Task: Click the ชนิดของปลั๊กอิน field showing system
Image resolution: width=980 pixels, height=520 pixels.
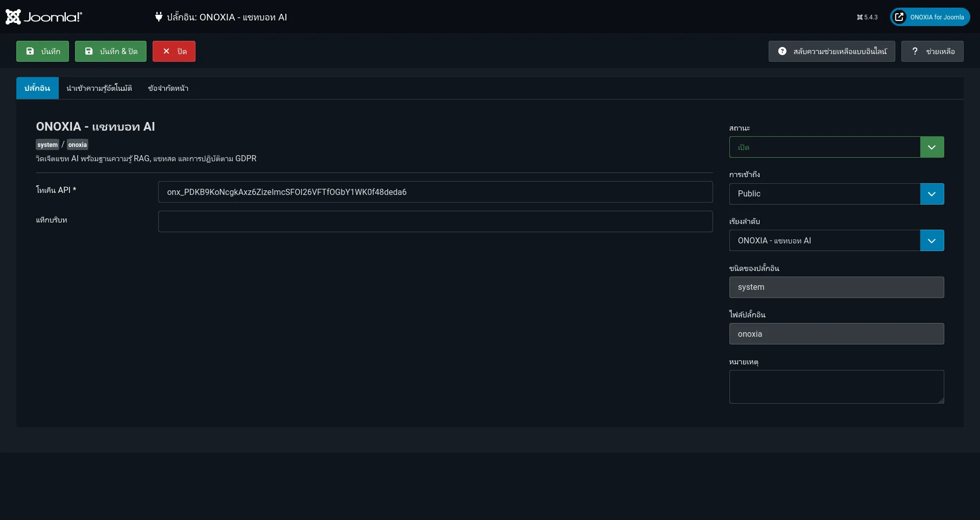Action: [x=837, y=287]
